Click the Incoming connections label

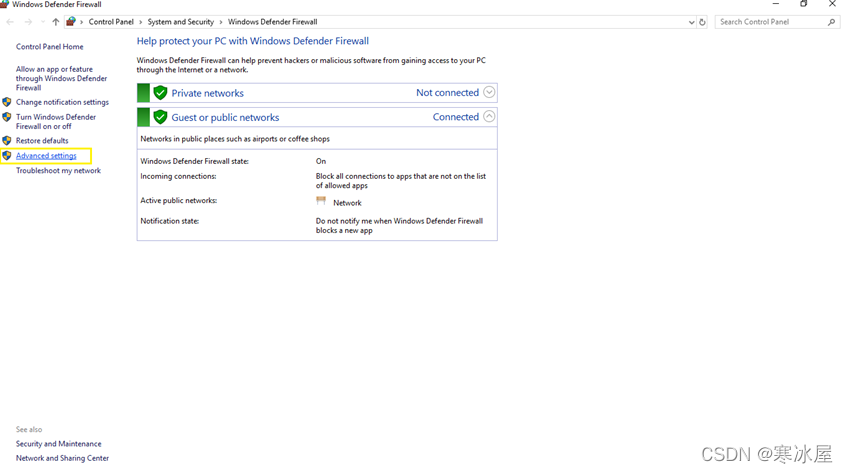[x=178, y=176]
